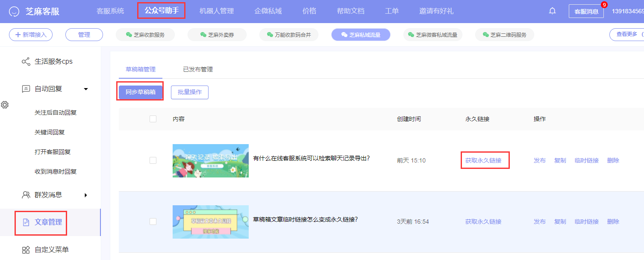Open 关键词回复 in sidebar
The image size is (644, 260).
coord(50,132)
